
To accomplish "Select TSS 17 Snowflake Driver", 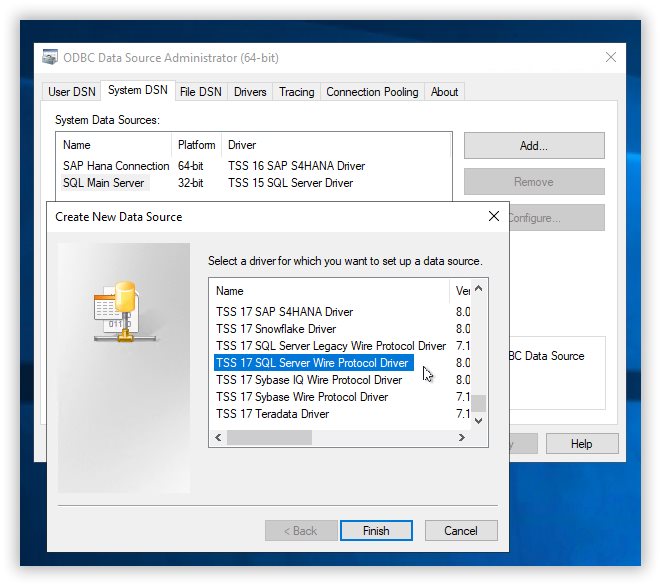I will pyautogui.click(x=276, y=329).
